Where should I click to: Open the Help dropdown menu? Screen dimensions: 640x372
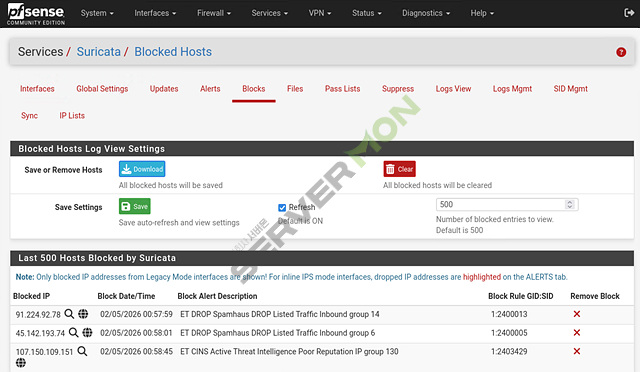click(482, 13)
